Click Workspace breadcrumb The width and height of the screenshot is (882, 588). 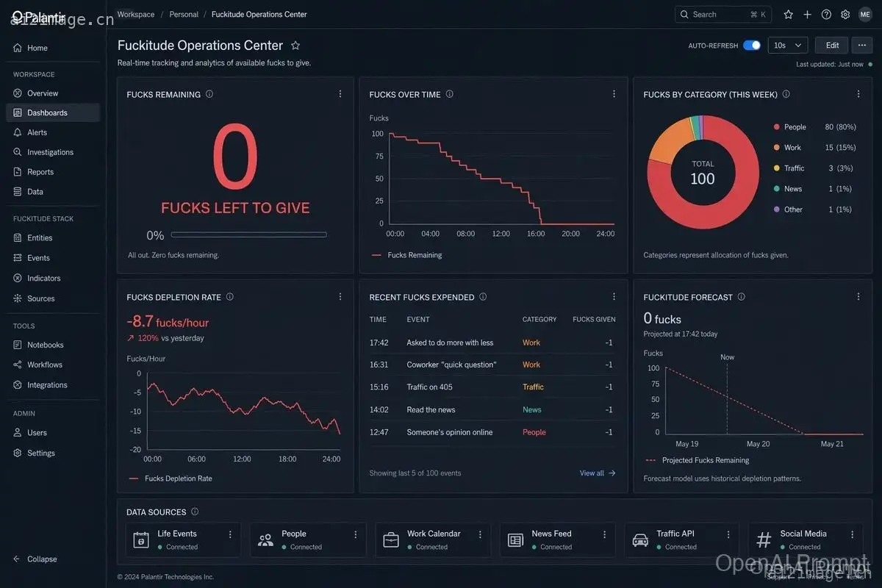136,14
